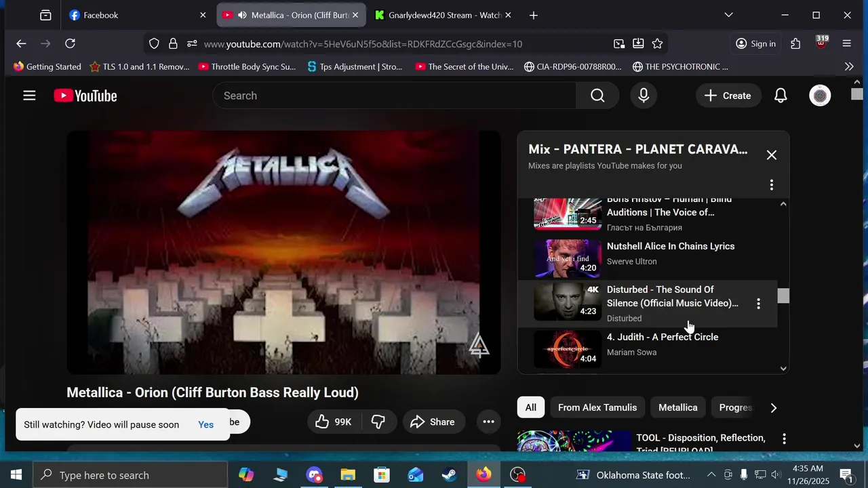
Task: Open Firefox application menu
Action: click(x=846, y=43)
